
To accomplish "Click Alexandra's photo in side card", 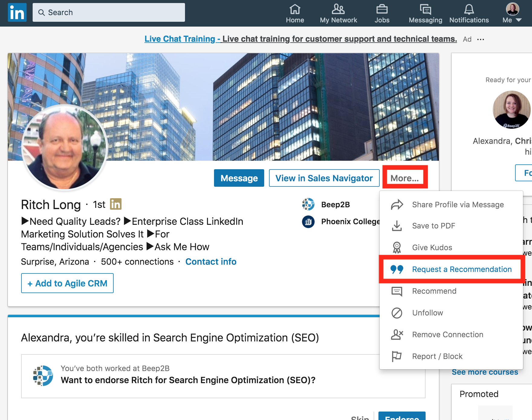I will (x=511, y=110).
